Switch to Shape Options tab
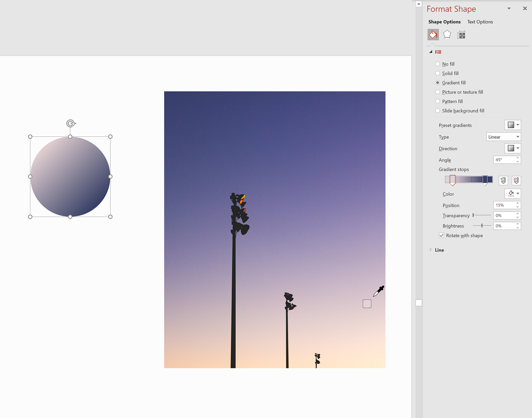This screenshot has height=418, width=532. click(444, 22)
